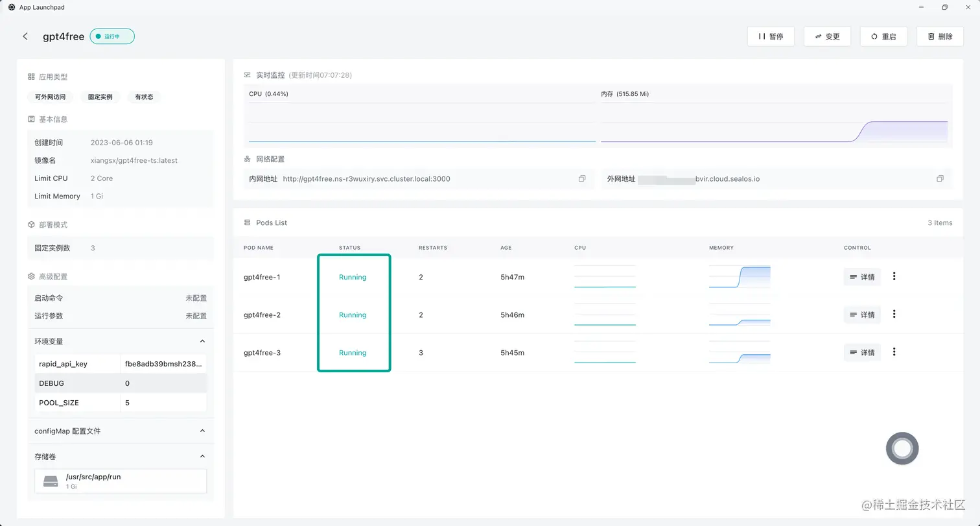Image resolution: width=980 pixels, height=526 pixels.
Task: Copy the 外网地址 external address
Action: [940, 178]
